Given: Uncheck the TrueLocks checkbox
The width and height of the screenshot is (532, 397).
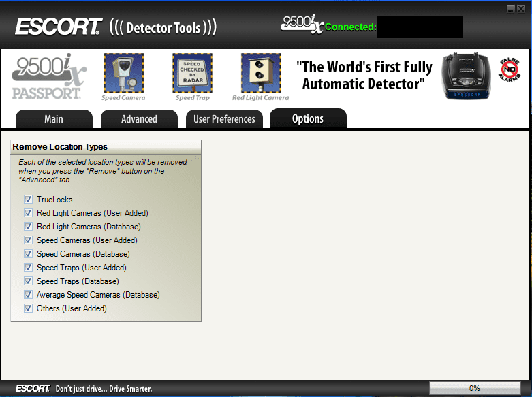Looking at the screenshot, I should pos(28,199).
